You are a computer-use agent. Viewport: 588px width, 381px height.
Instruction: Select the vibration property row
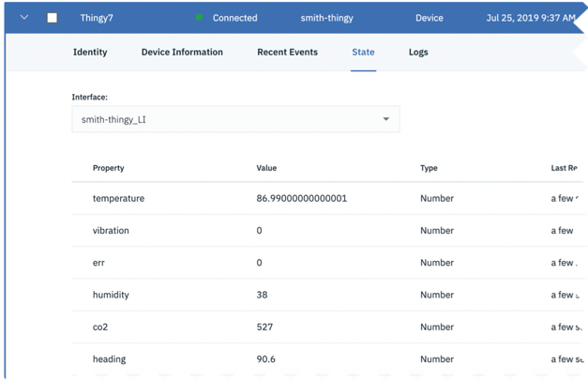tap(327, 231)
